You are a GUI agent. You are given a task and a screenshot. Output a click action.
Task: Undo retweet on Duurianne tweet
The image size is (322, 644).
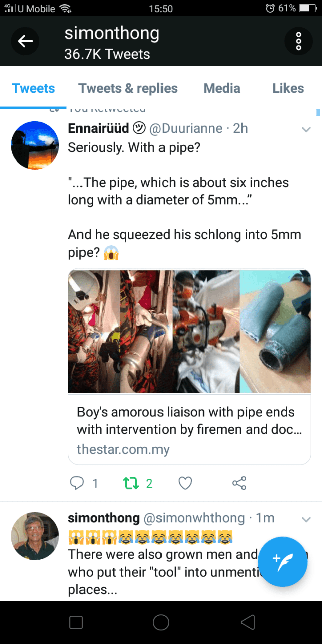[130, 484]
